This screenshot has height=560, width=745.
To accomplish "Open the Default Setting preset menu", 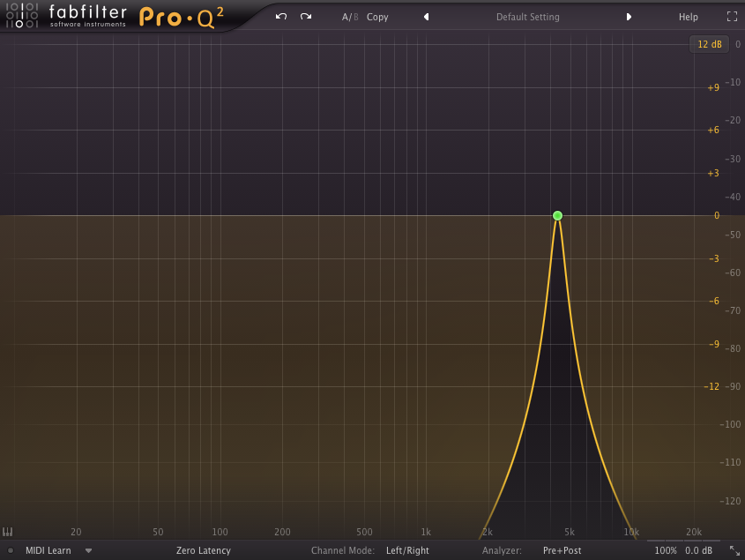I will pyautogui.click(x=527, y=17).
